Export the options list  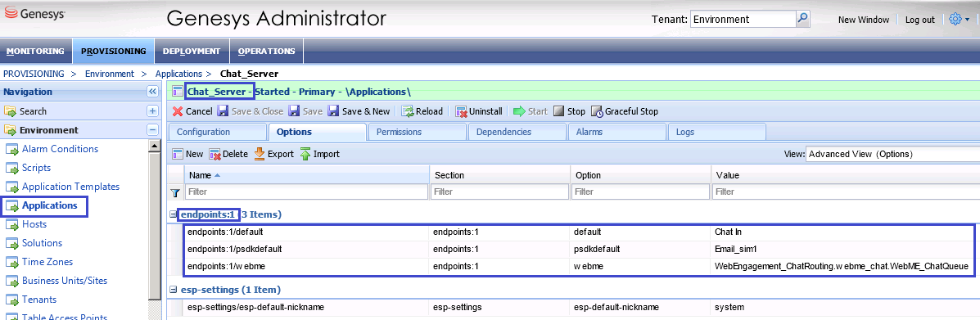pyautogui.click(x=273, y=154)
